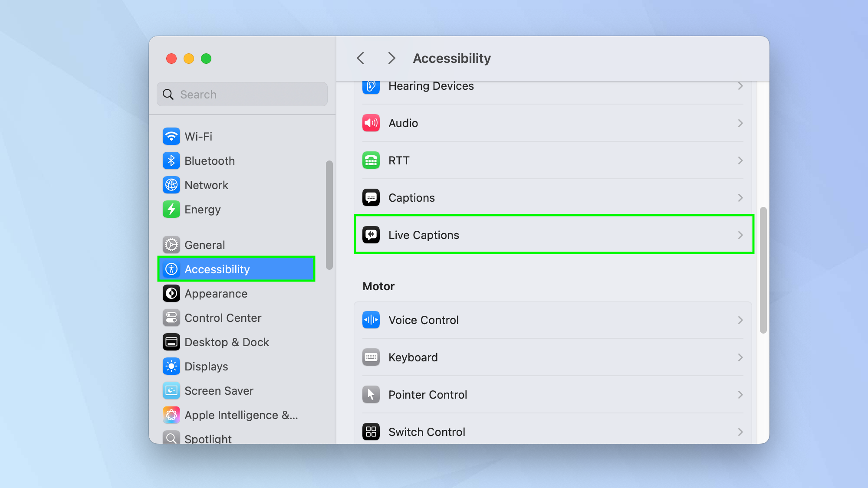Open Control Center settings in sidebar
868x488 pixels.
click(223, 318)
